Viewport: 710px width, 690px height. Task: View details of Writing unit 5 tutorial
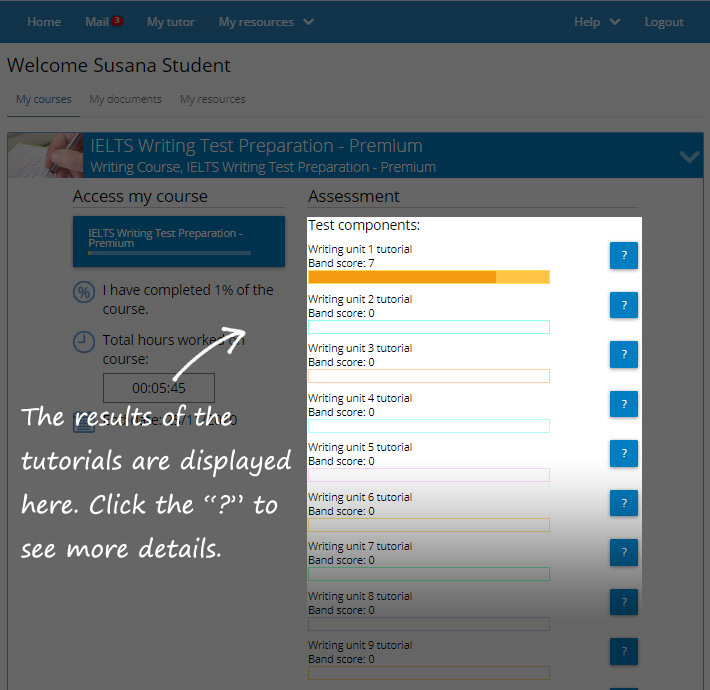click(x=624, y=453)
